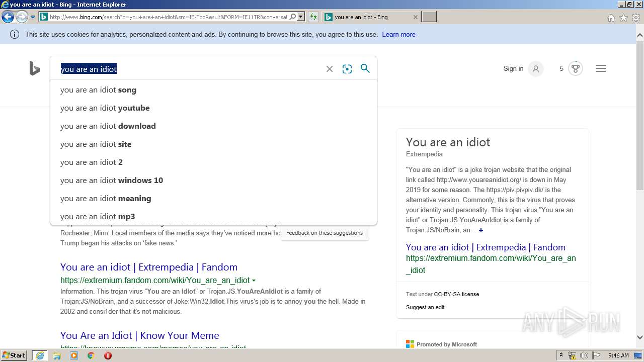Click taskbar clock 9:46 AM
This screenshot has width=644, height=362.
(x=618, y=355)
